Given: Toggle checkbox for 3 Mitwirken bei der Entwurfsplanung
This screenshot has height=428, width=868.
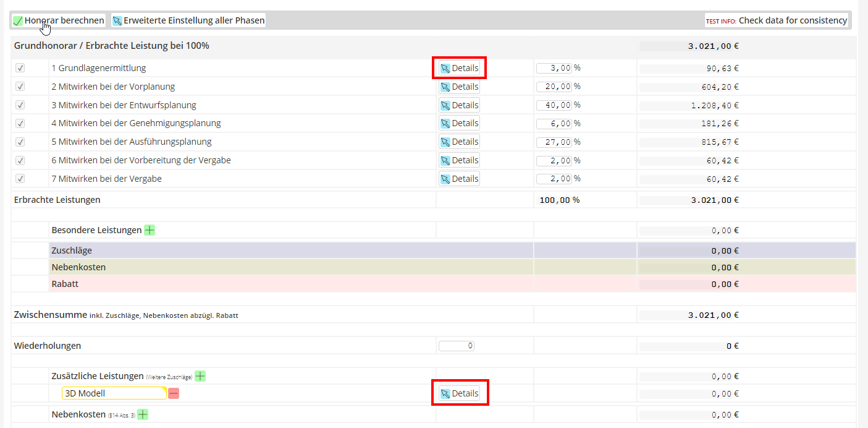Looking at the screenshot, I should 20,105.
